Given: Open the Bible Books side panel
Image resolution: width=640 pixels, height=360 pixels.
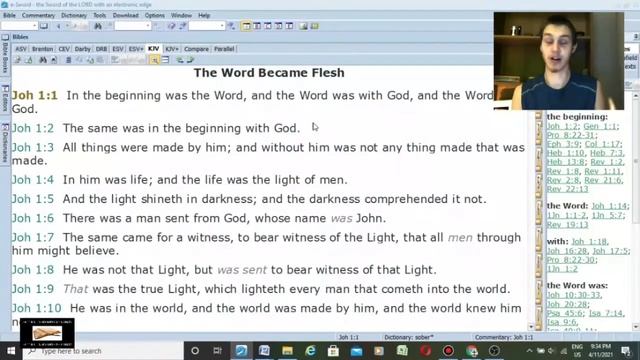Looking at the screenshot, I should [5, 54].
